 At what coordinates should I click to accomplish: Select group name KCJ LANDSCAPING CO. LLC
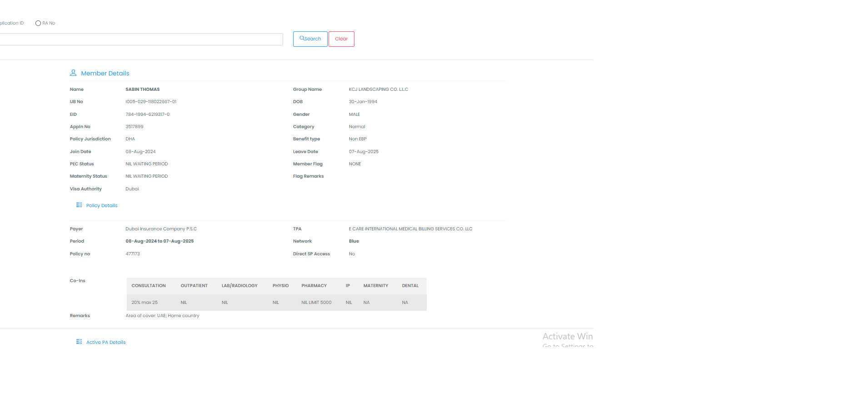tap(379, 90)
